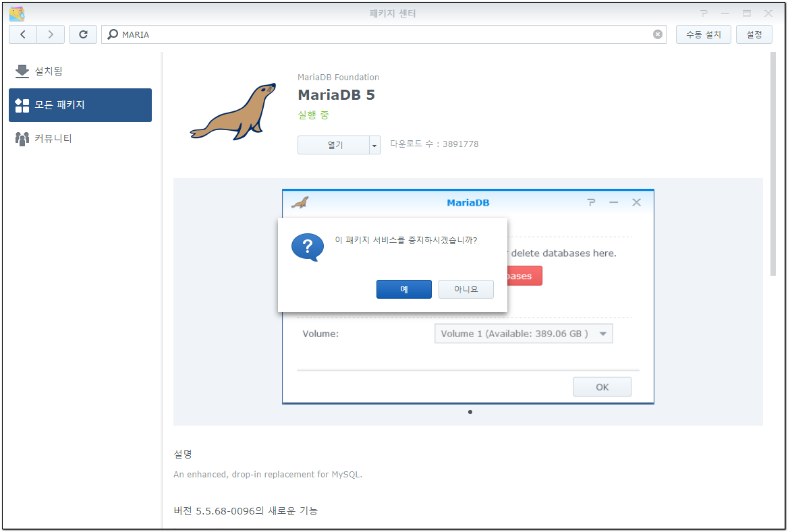788x532 pixels.
Task: Clear the MARIA search text
Action: [x=657, y=34]
